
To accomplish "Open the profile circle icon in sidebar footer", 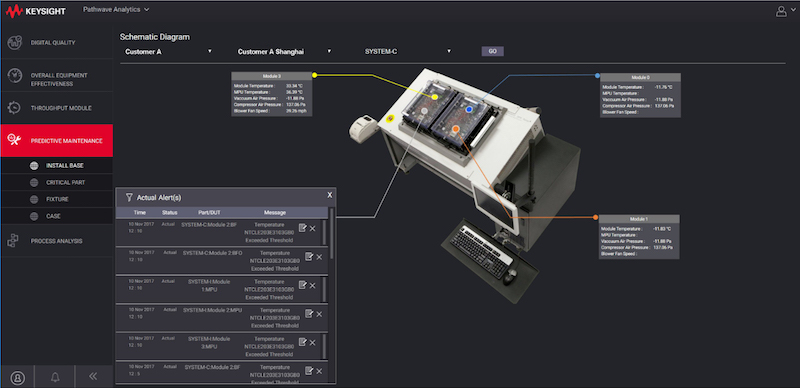I will click(x=17, y=377).
